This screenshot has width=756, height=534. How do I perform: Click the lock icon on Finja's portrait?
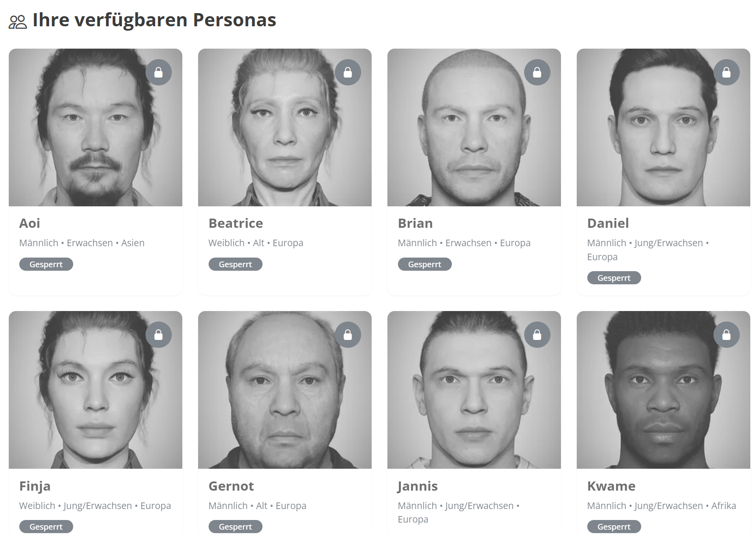(x=159, y=335)
